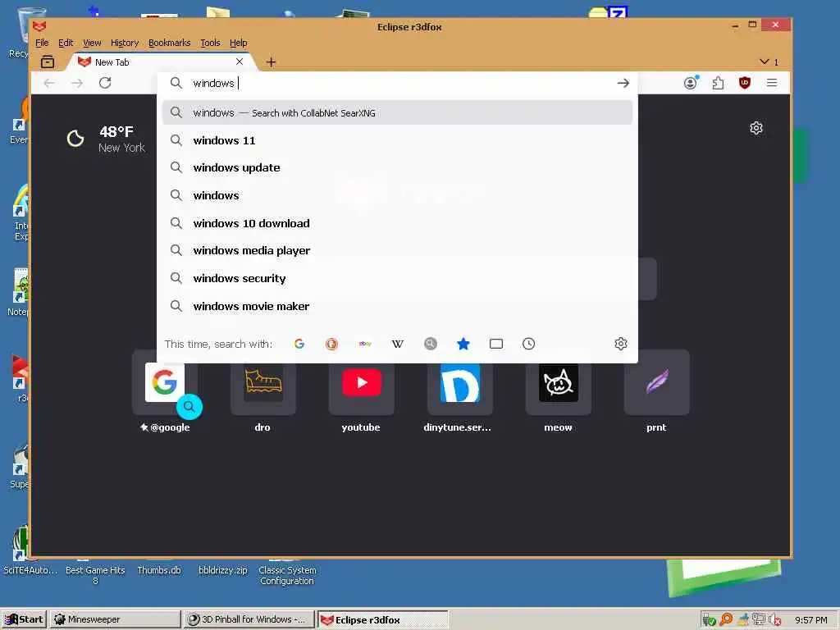Open the list all tabs chevron
The width and height of the screenshot is (840, 630).
click(x=765, y=62)
